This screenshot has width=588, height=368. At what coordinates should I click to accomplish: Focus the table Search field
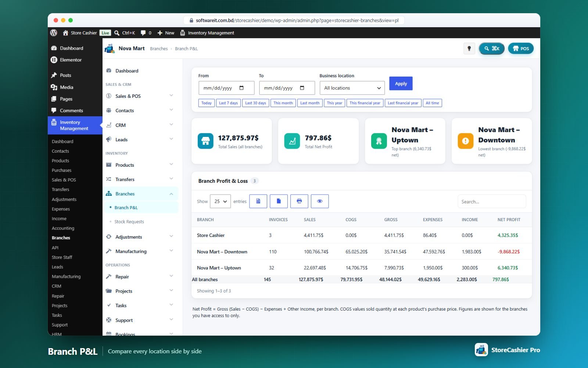click(492, 202)
